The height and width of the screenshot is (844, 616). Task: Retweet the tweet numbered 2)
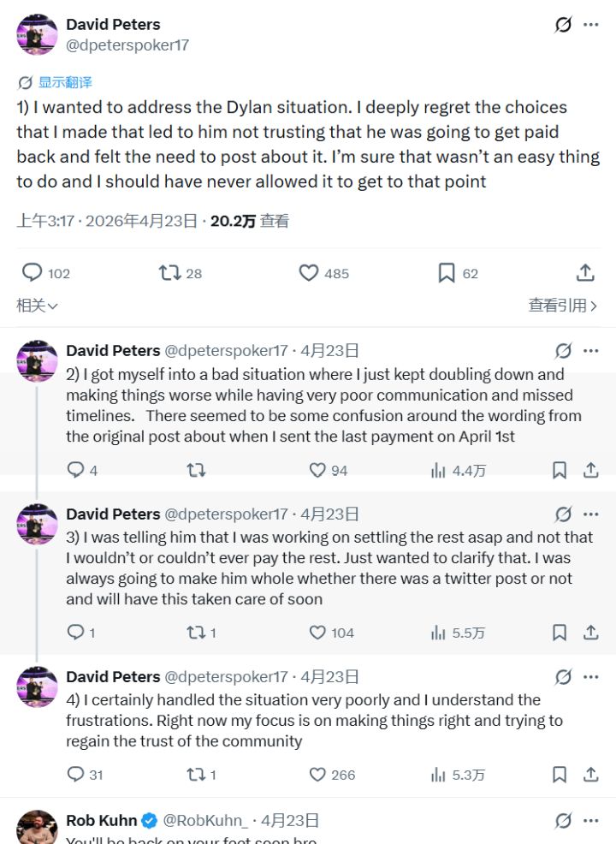click(x=196, y=470)
